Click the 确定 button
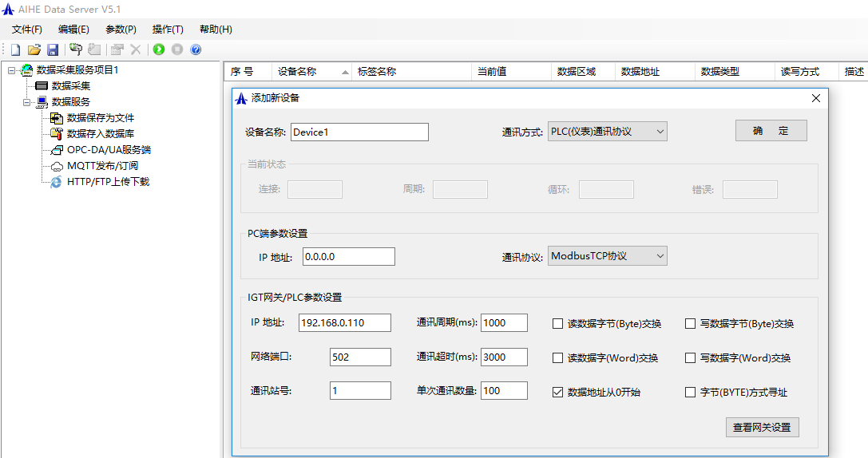The height and width of the screenshot is (458, 868). (x=771, y=131)
